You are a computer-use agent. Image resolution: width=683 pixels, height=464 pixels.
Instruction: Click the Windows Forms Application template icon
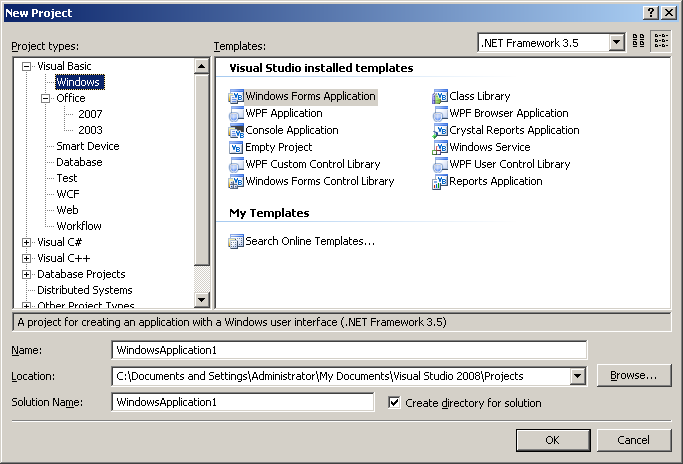[236, 97]
